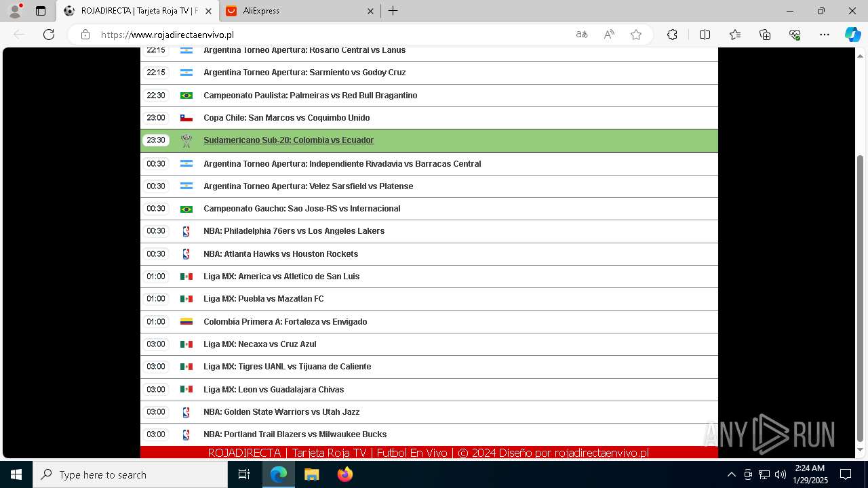Click the browser Back arrow
Image resolution: width=868 pixels, height=488 pixels.
coord(19,35)
